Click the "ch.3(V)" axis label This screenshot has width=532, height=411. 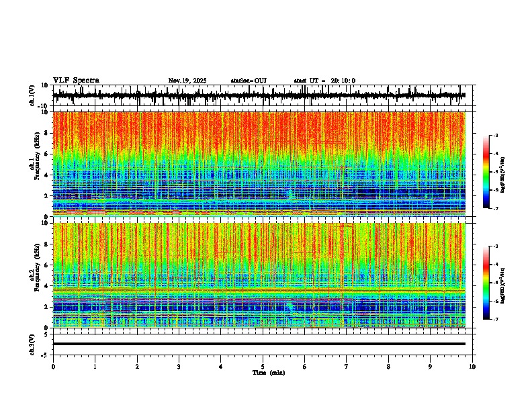coord(32,345)
